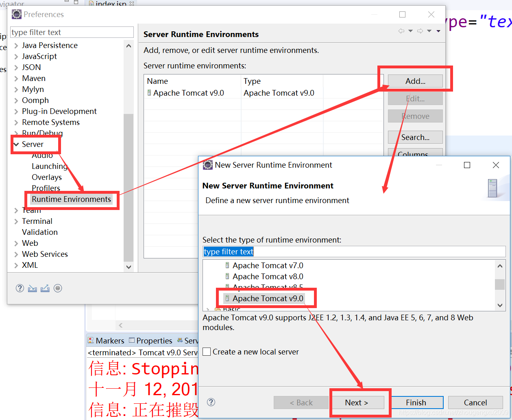Click the Properties tab icon
The height and width of the screenshot is (420, 512).
coord(132,340)
